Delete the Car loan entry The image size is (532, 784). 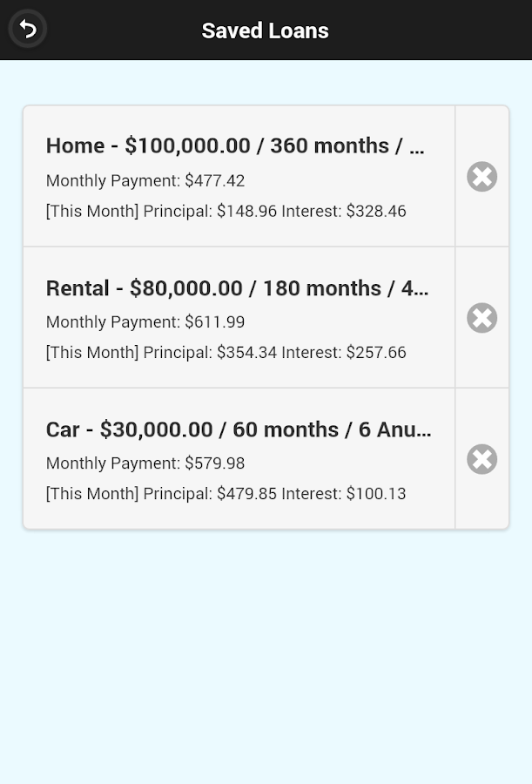click(x=481, y=459)
